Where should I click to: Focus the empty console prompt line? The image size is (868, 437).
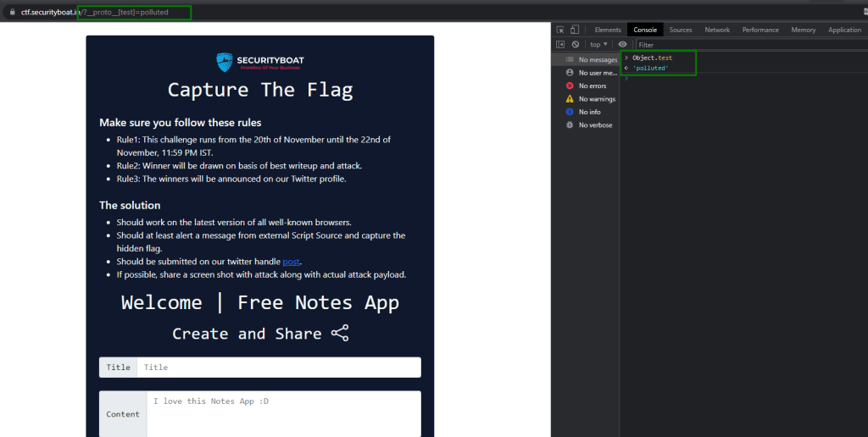tap(744, 79)
